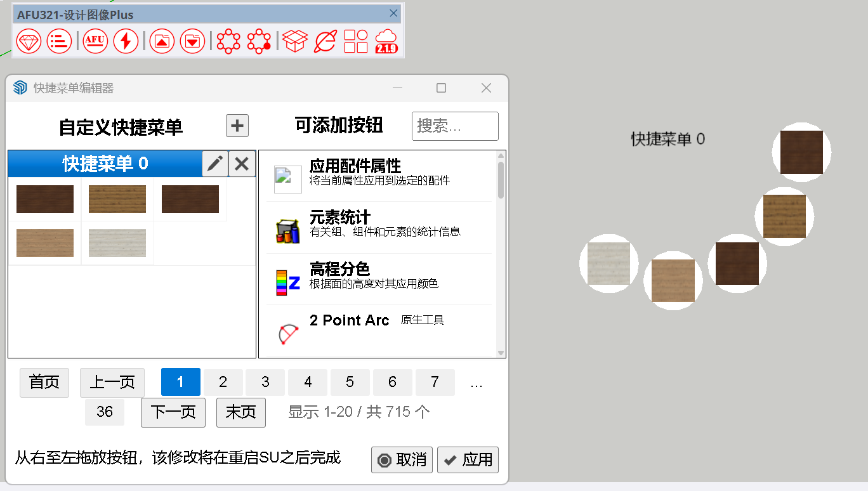Open page 36 of the button list
The image size is (868, 491).
click(104, 412)
